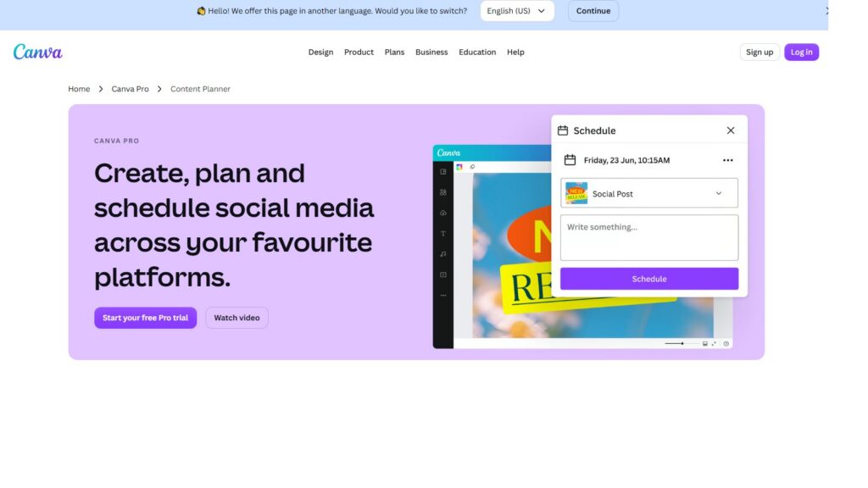Click the help circle icon in editor footer
This screenshot has height=488, width=868.
[726, 344]
